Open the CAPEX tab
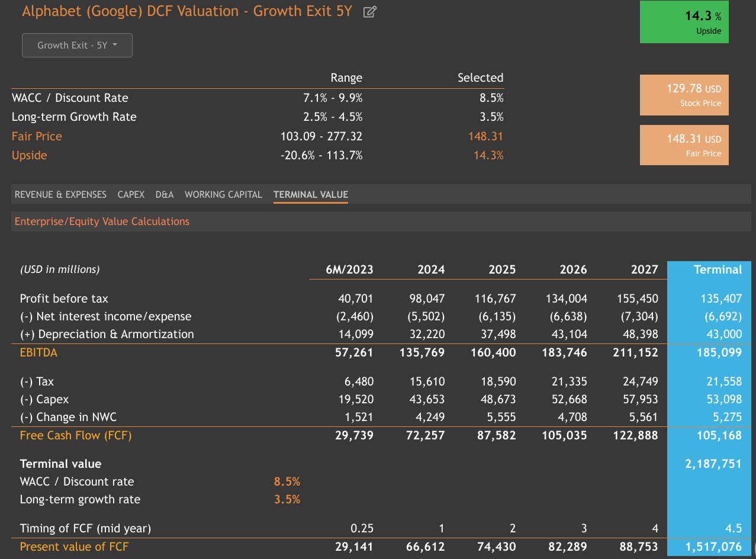Image resolution: width=756 pixels, height=559 pixels. click(x=131, y=194)
